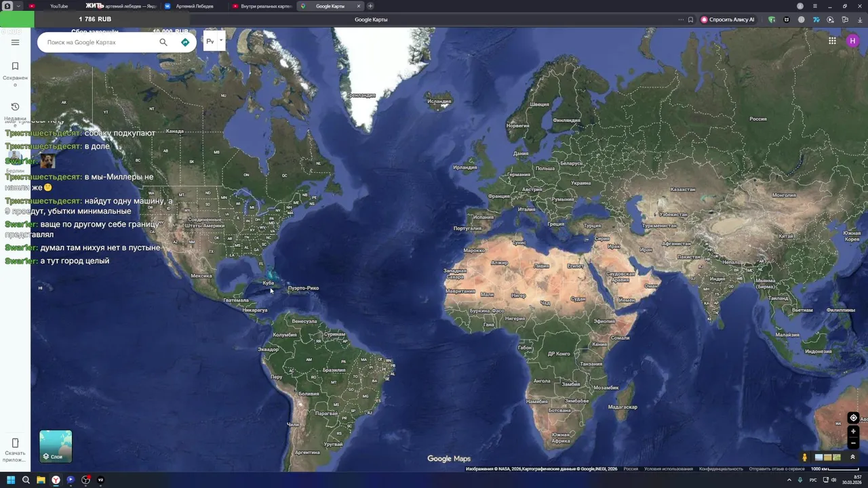Switch to the YouTube browser tab

[x=59, y=6]
